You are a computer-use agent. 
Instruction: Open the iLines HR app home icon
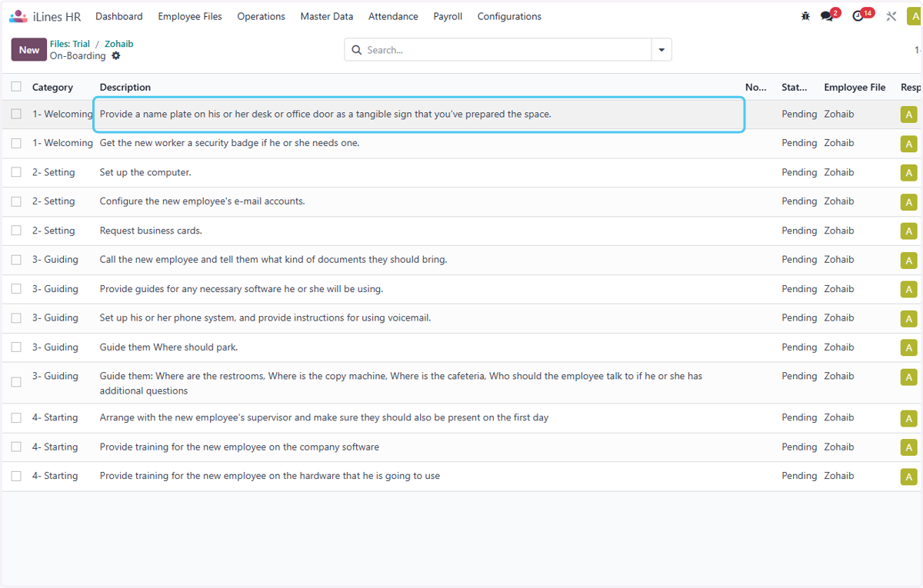tap(18, 16)
